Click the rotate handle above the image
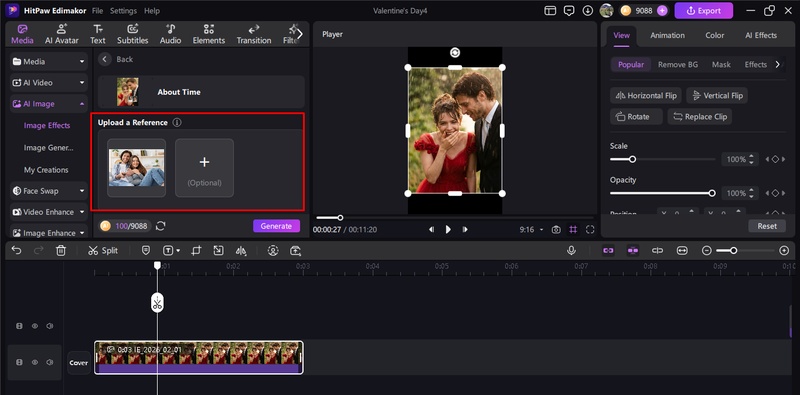The height and width of the screenshot is (395, 800). click(455, 53)
